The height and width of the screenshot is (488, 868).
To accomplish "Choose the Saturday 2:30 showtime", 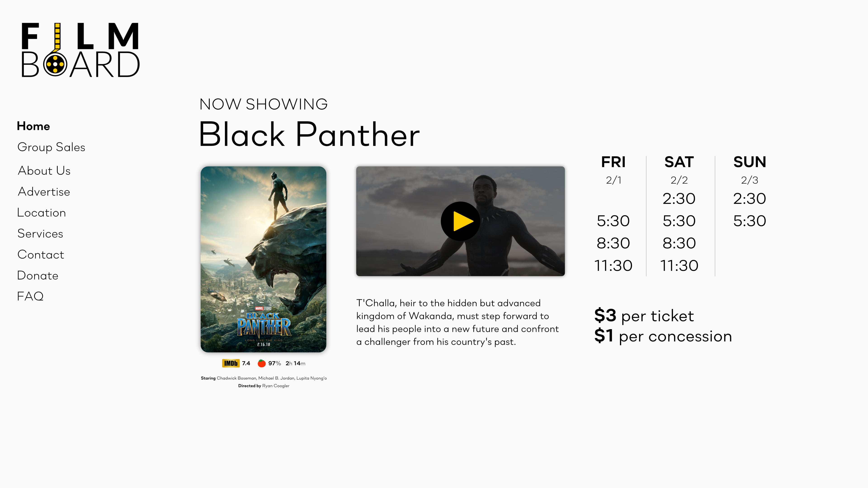I will [x=679, y=199].
